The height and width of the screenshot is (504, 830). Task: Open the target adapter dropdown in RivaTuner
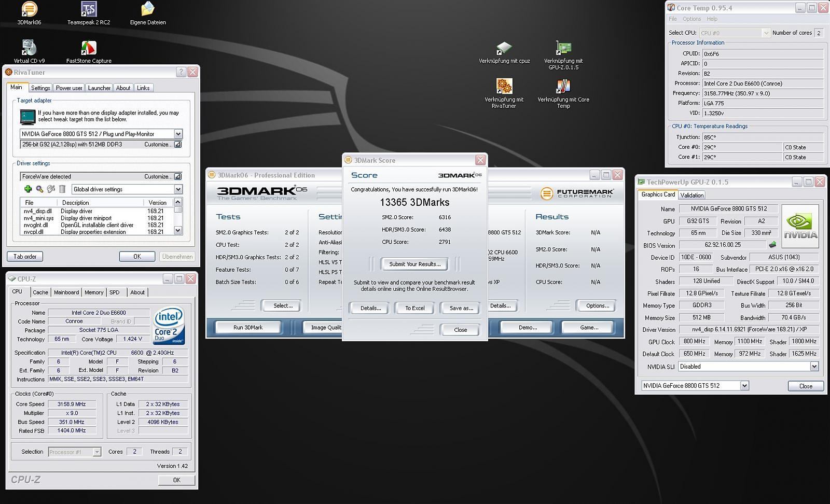point(178,134)
